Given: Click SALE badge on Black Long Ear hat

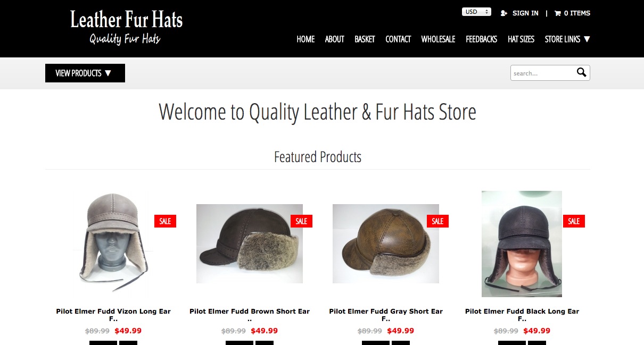Looking at the screenshot, I should click(x=574, y=221).
